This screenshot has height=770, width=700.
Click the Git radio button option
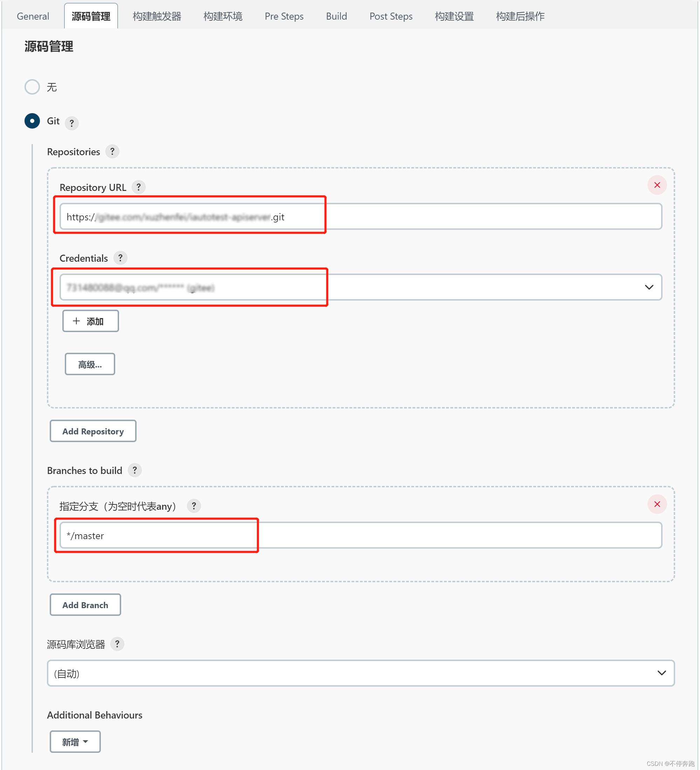(x=32, y=121)
